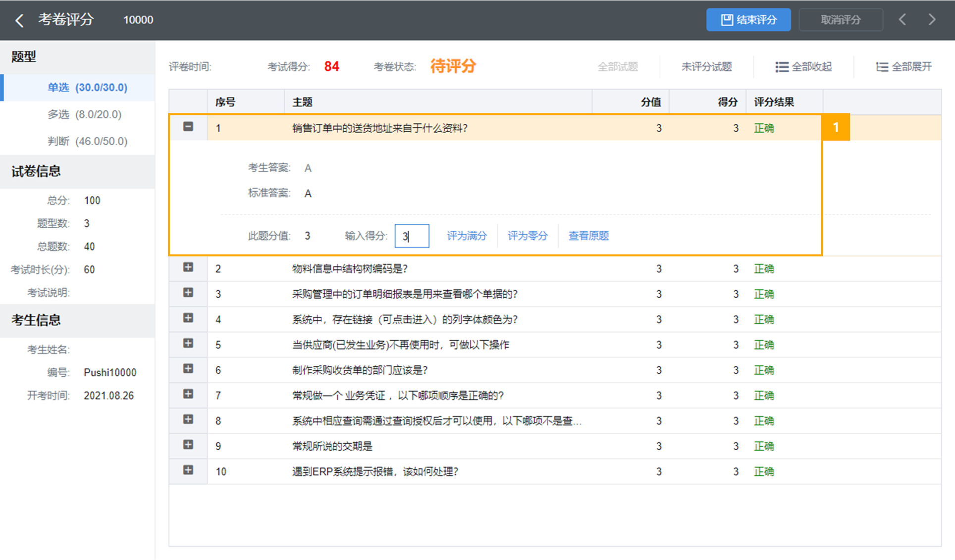Expand question 9 常规所说的交期是
The image size is (955, 560).
tap(188, 445)
